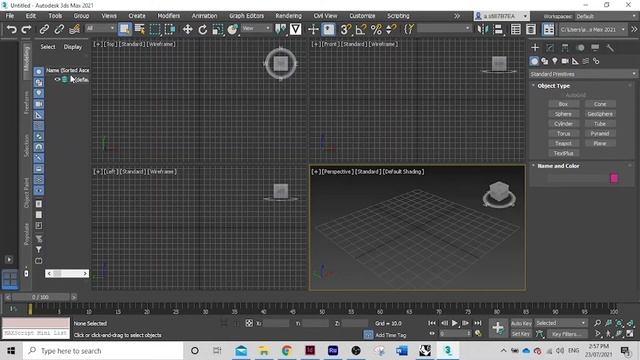The height and width of the screenshot is (360, 640).
Task: Click the Redo arrow icon
Action: point(27,29)
